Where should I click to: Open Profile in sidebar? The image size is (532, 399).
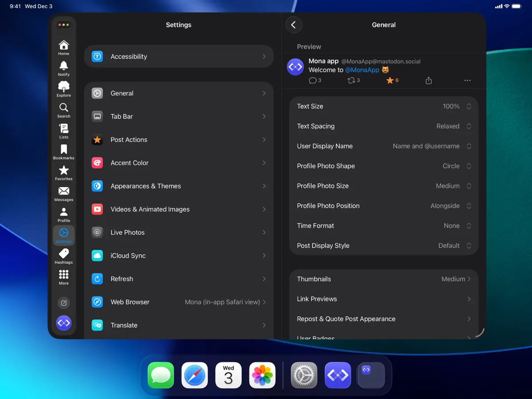tap(64, 214)
